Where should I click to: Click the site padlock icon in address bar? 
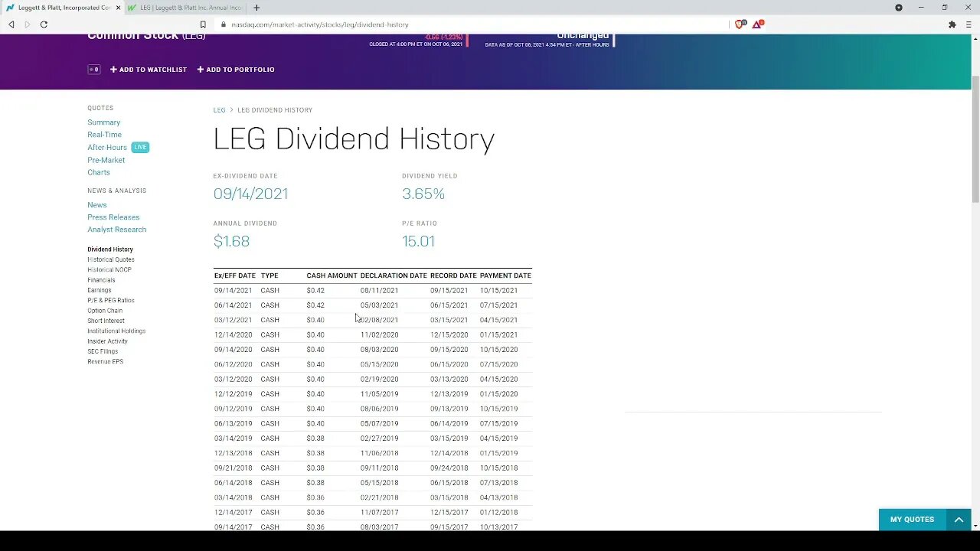[x=224, y=24]
